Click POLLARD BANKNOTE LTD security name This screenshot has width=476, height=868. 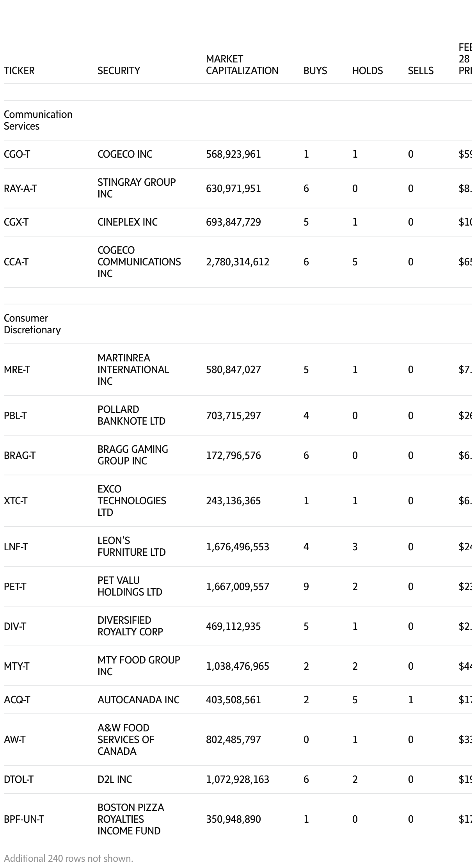point(131,415)
